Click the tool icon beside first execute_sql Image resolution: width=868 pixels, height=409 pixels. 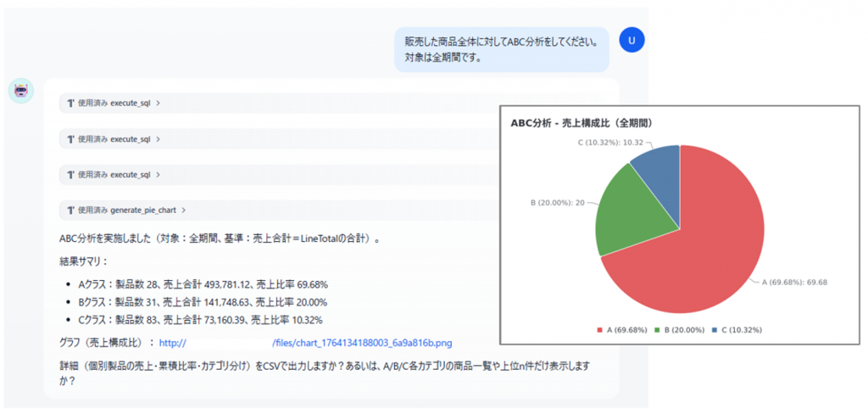pos(70,104)
